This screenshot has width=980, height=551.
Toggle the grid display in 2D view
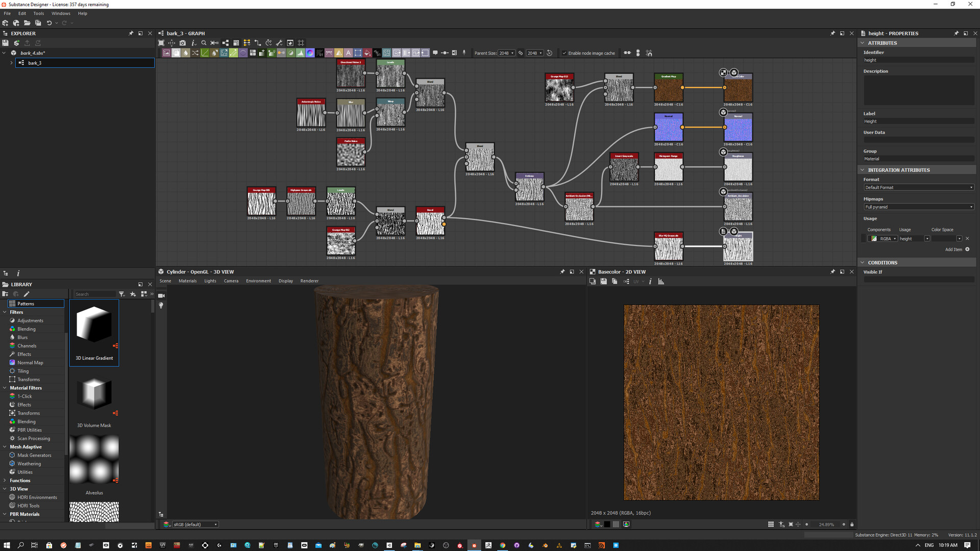(x=771, y=524)
